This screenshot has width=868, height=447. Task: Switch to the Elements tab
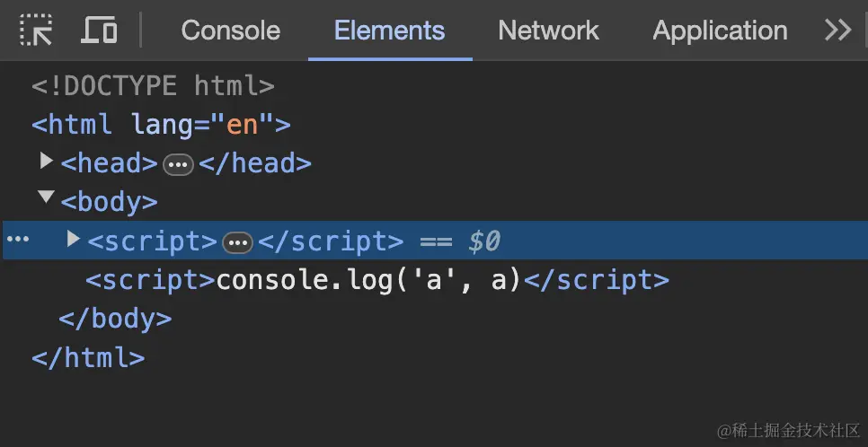click(390, 31)
